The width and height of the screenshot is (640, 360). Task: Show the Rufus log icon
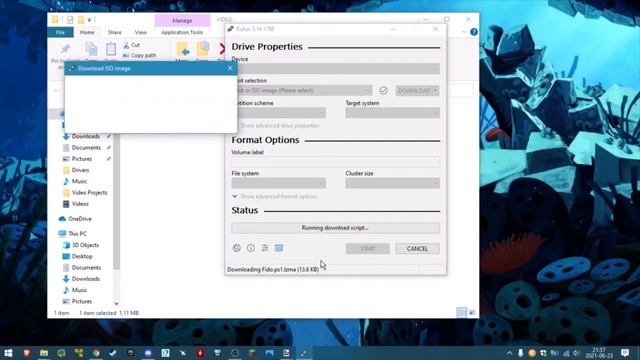point(279,248)
